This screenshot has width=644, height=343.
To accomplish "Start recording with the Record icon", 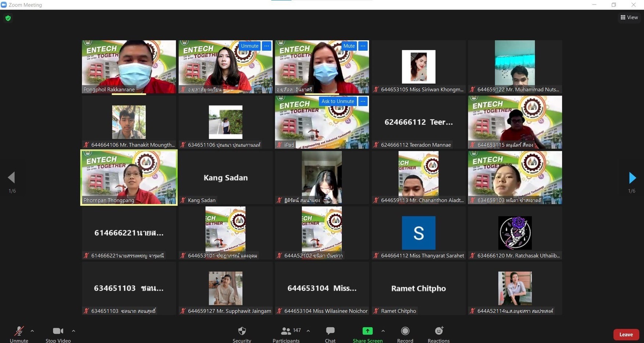I will point(405,331).
